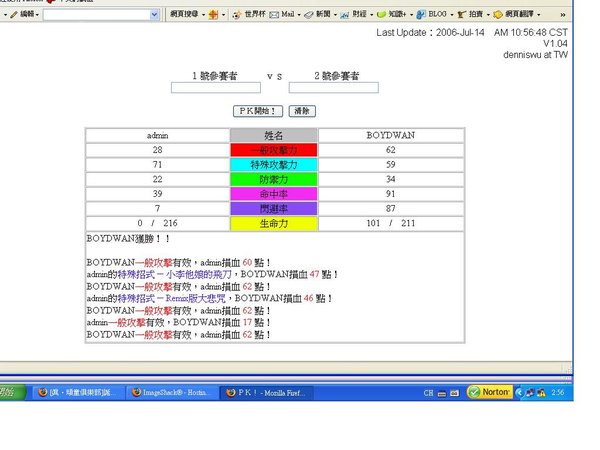Screen dimensions: 600x450
Task: Click the taskbar clock showing 2:56
Action: point(558,393)
